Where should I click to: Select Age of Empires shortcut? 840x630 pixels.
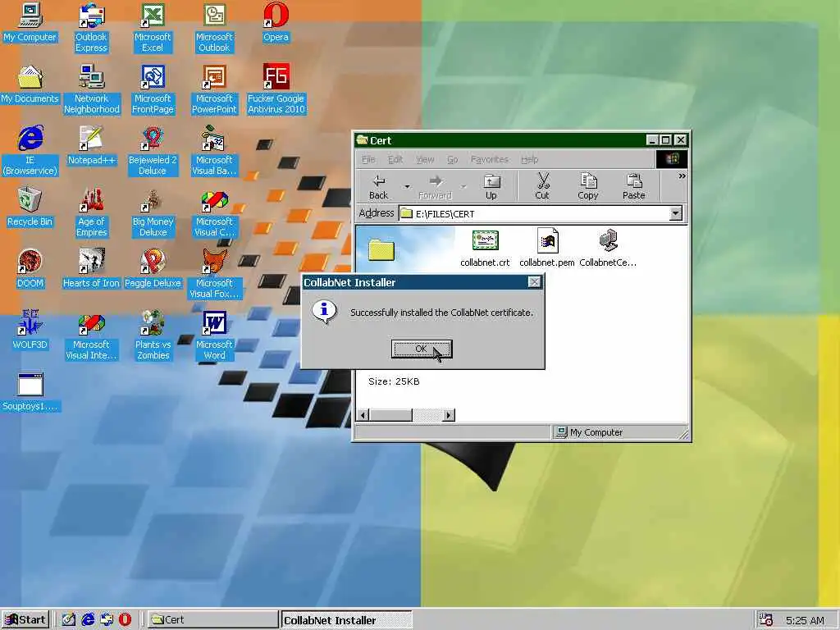(x=92, y=212)
